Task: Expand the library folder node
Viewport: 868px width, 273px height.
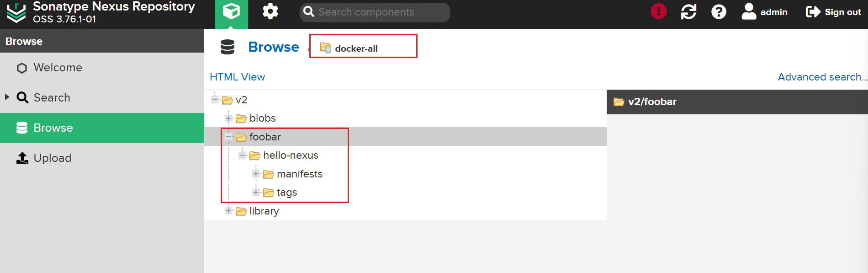Action: 228,211
